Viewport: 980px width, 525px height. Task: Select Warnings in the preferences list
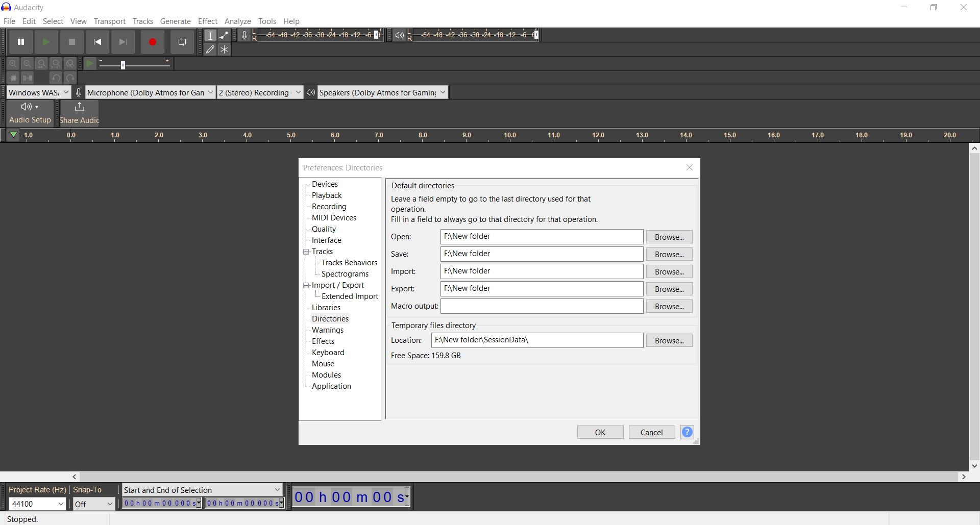[x=328, y=330]
